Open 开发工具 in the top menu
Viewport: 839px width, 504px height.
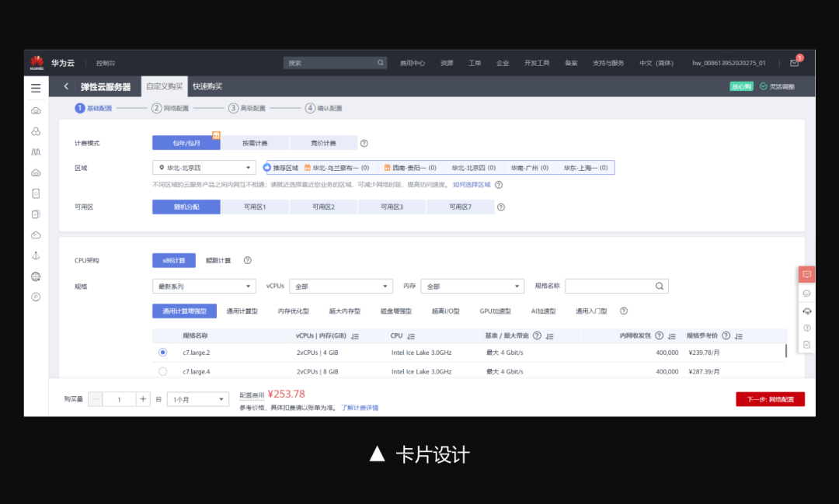tap(537, 63)
